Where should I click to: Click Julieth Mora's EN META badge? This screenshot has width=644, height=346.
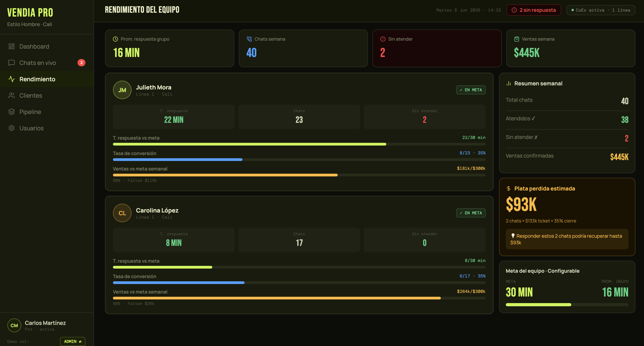click(471, 90)
